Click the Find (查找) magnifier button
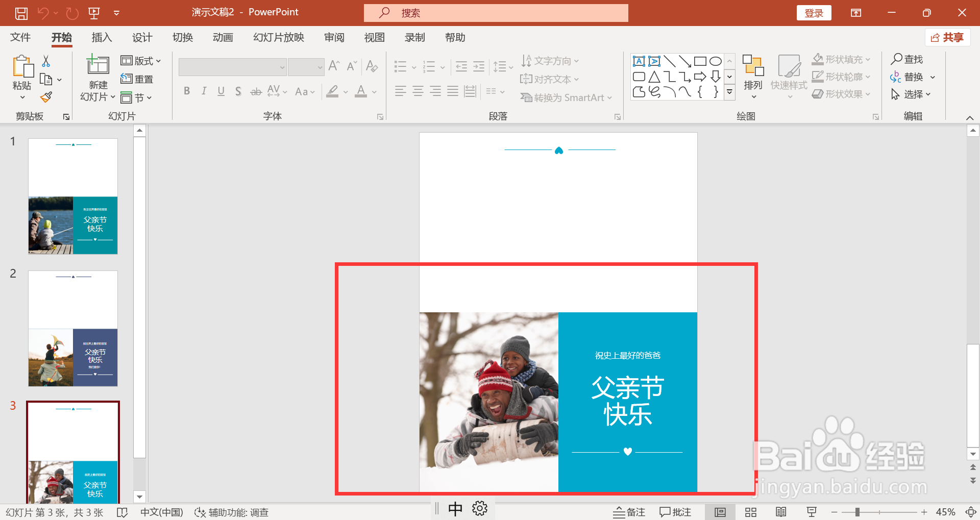This screenshot has height=520, width=980. (907, 59)
